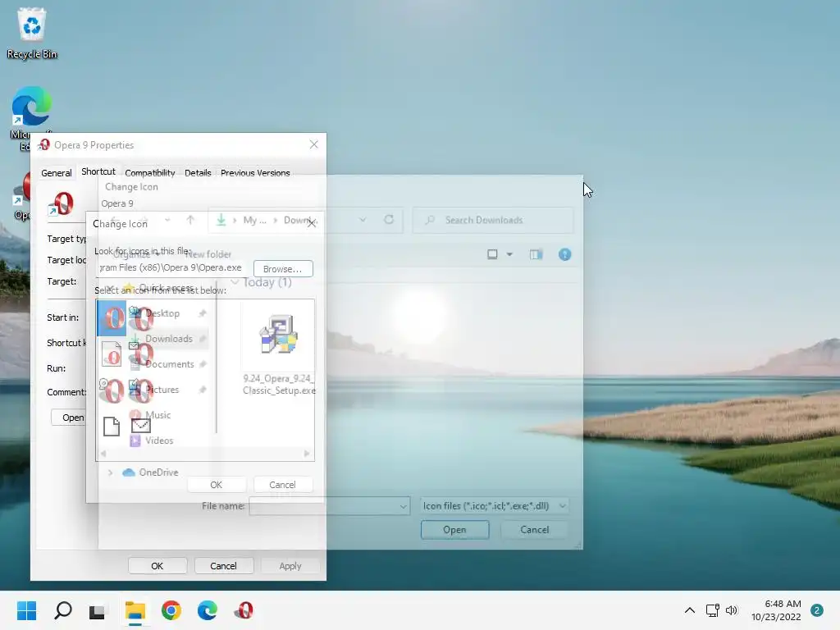Click the OneDrive cloud entry in navigation pane
840x630 pixels.
pyautogui.click(x=150, y=472)
